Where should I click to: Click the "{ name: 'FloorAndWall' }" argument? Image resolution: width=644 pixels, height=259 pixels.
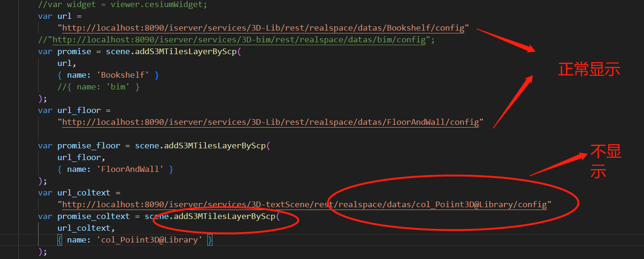point(116,169)
